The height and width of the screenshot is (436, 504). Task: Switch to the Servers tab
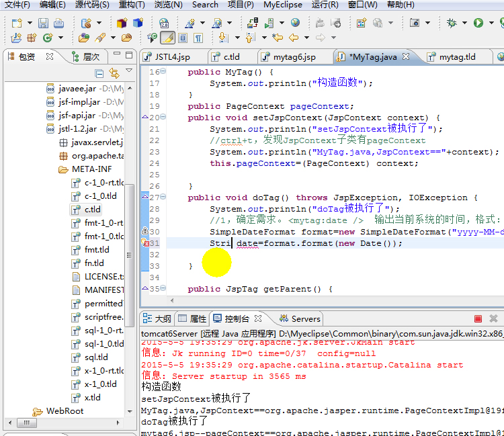tap(300, 318)
